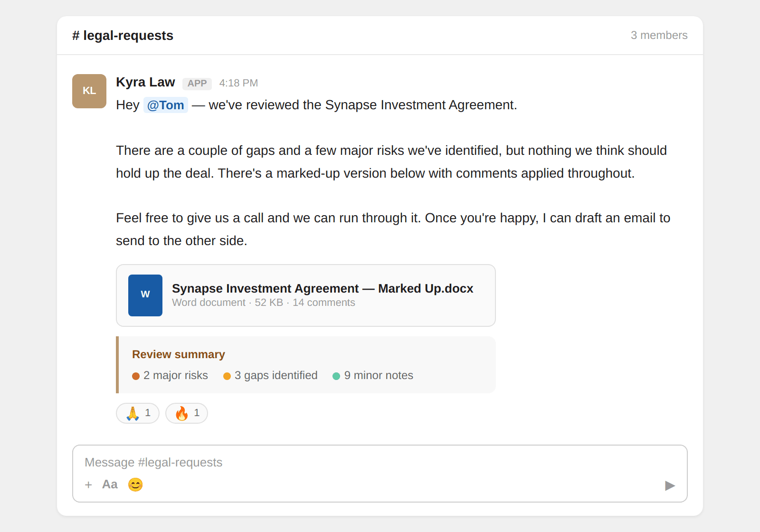Select the 3 gaps identified indicator
Screen dimensions: 760x532
[x=271, y=376]
